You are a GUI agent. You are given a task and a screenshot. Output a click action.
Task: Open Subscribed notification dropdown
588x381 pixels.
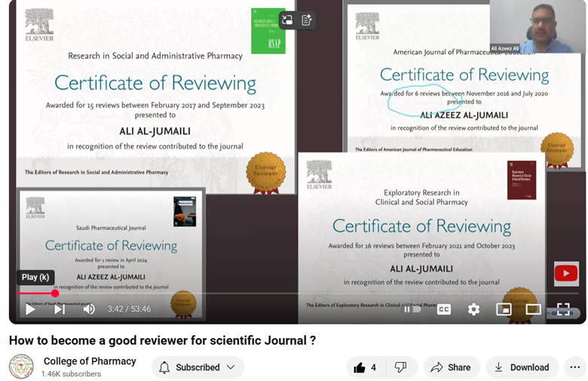[x=198, y=367]
